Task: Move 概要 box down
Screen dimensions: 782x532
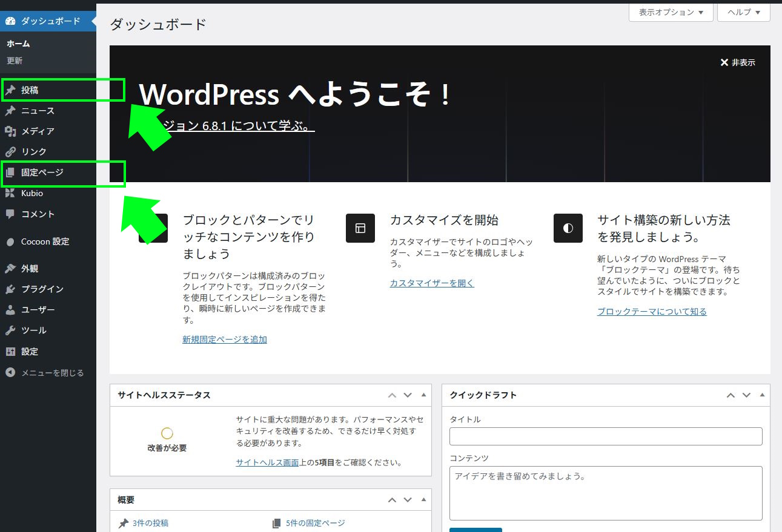Action: point(408,500)
